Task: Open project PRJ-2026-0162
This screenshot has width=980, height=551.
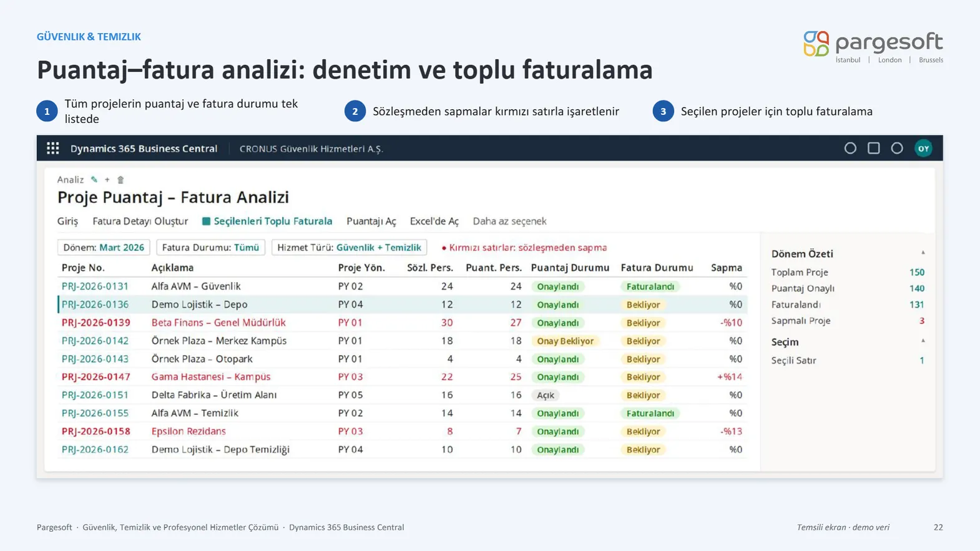Action: click(95, 449)
